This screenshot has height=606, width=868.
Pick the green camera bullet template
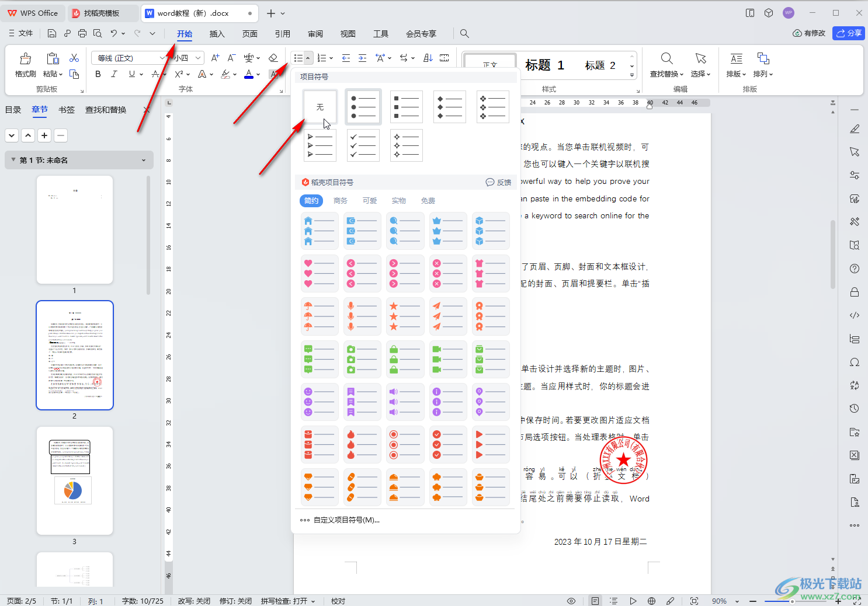363,359
